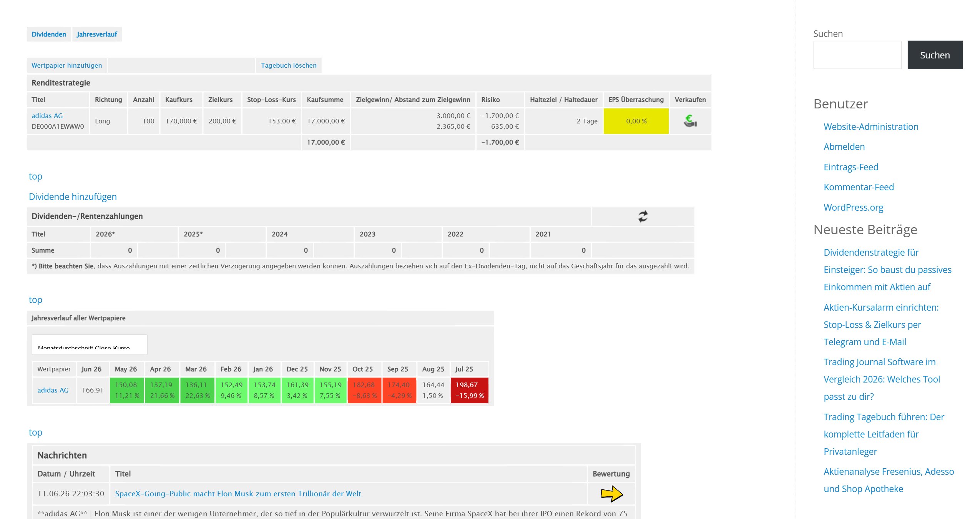Click the Anzahl value 100

[148, 121]
